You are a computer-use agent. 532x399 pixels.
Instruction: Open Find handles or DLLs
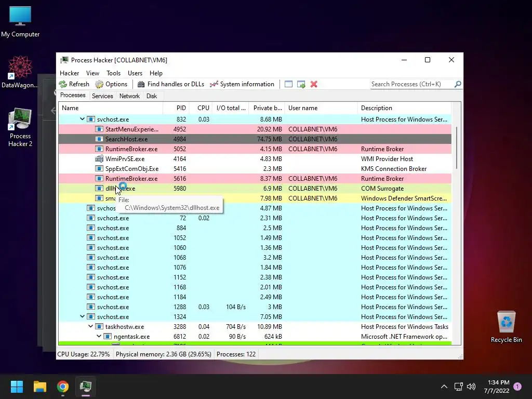(171, 84)
